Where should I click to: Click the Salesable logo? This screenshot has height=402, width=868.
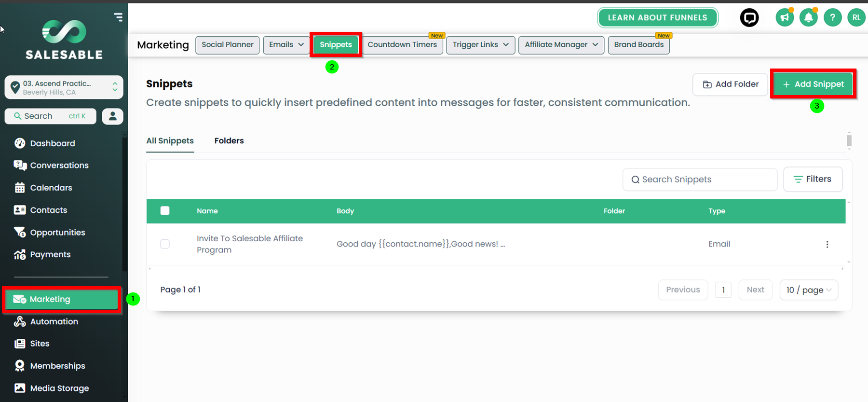coord(64,40)
